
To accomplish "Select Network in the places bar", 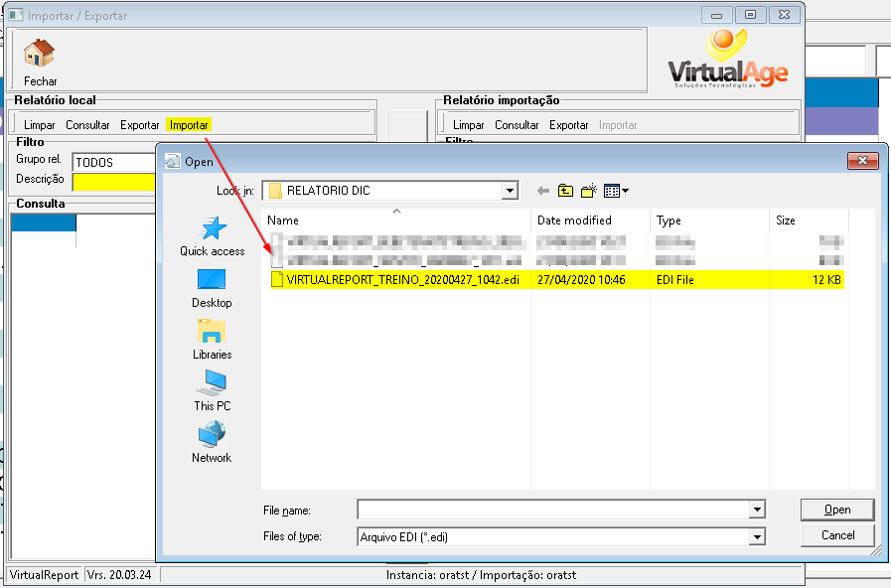I will point(212,443).
